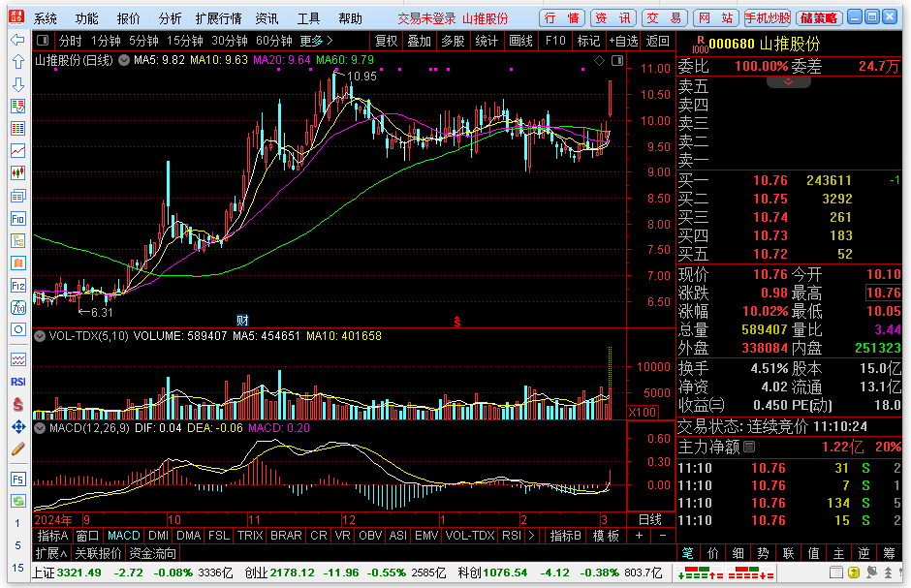Toggle the side panel icon at chart corner

pos(617,60)
